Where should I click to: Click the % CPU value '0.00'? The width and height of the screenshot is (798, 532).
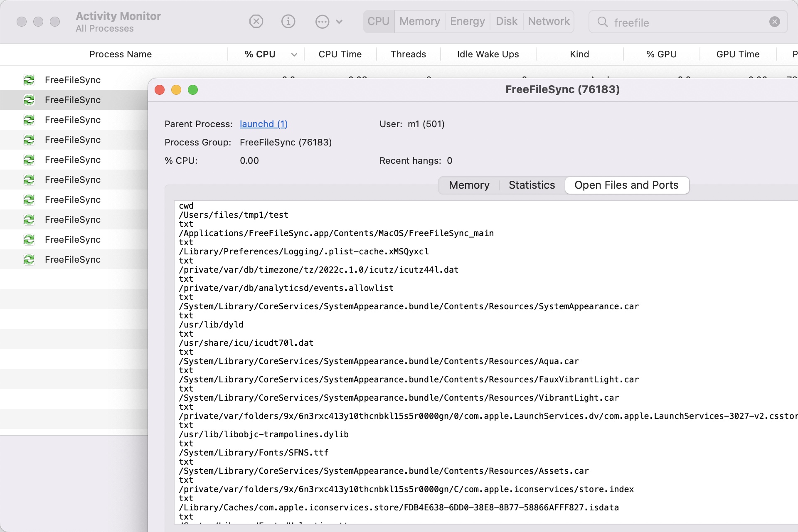pyautogui.click(x=249, y=160)
